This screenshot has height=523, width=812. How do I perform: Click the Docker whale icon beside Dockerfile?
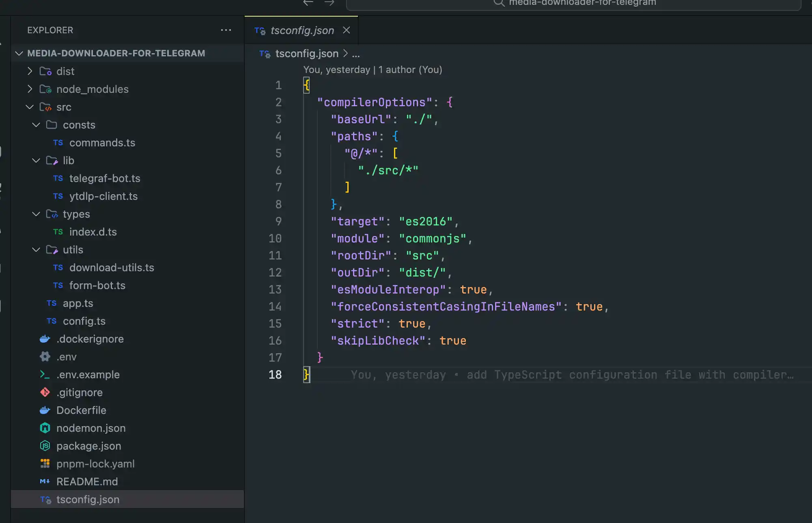click(x=45, y=410)
